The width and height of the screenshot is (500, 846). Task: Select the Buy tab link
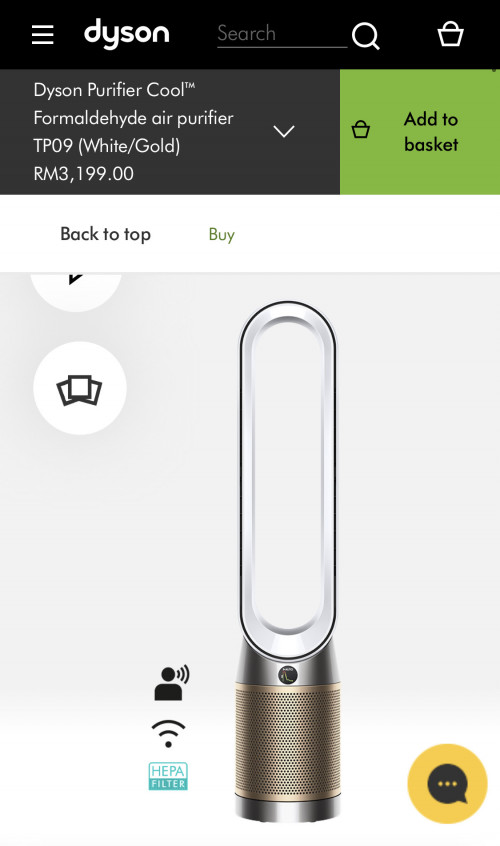(222, 235)
